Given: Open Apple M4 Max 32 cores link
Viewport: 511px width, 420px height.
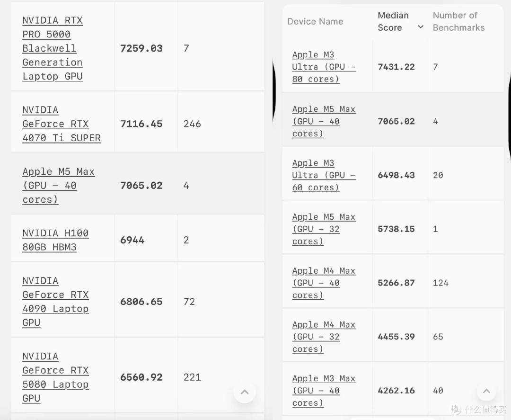Looking at the screenshot, I should point(324,337).
